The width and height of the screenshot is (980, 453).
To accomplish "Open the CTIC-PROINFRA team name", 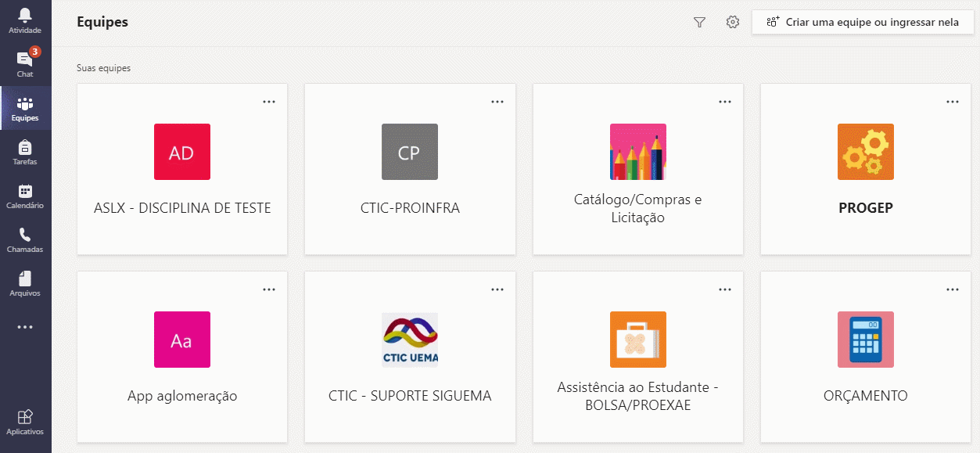I will [x=410, y=208].
